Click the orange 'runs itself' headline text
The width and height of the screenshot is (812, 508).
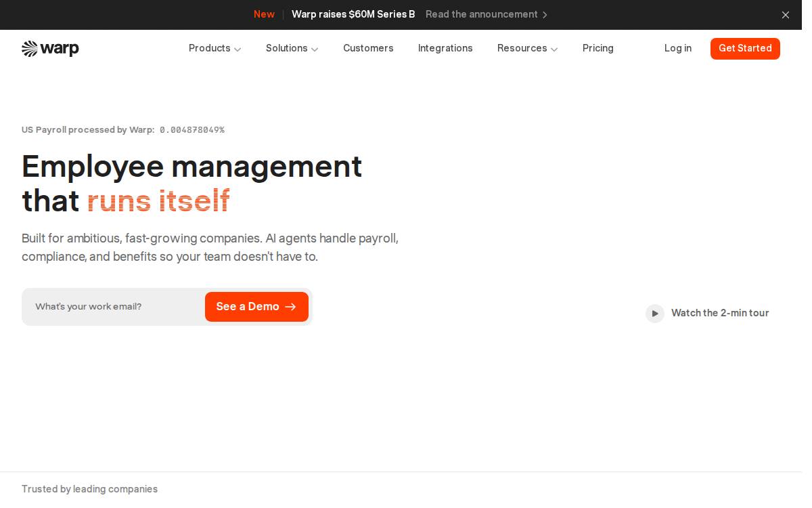[x=158, y=201]
